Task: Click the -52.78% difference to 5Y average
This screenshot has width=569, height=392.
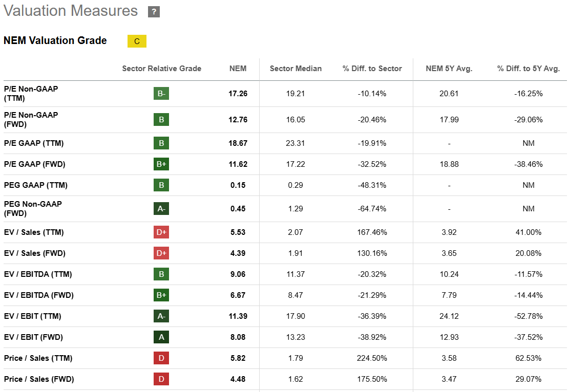Action: click(529, 316)
